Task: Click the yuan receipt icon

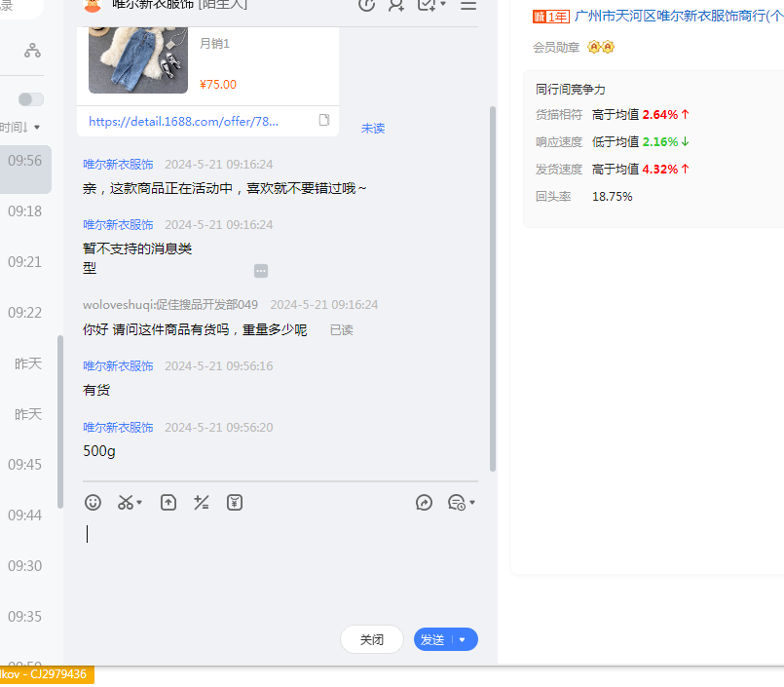Action: tap(235, 503)
